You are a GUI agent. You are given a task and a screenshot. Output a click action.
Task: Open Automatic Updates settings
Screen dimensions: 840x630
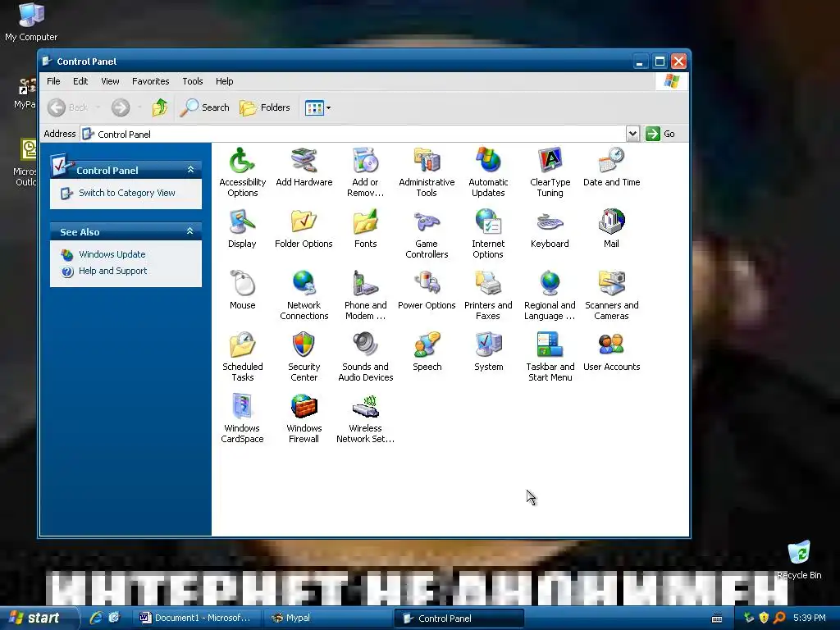point(488,172)
